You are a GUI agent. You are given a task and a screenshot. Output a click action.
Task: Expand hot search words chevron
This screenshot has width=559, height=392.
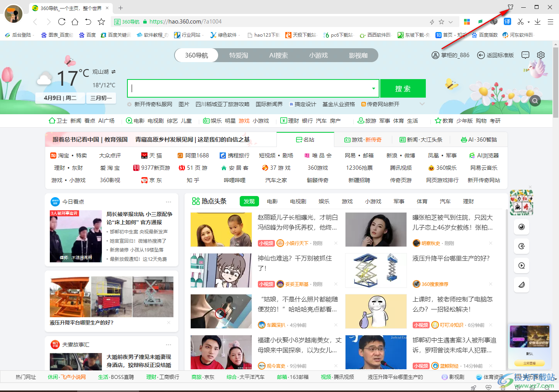[422, 104]
